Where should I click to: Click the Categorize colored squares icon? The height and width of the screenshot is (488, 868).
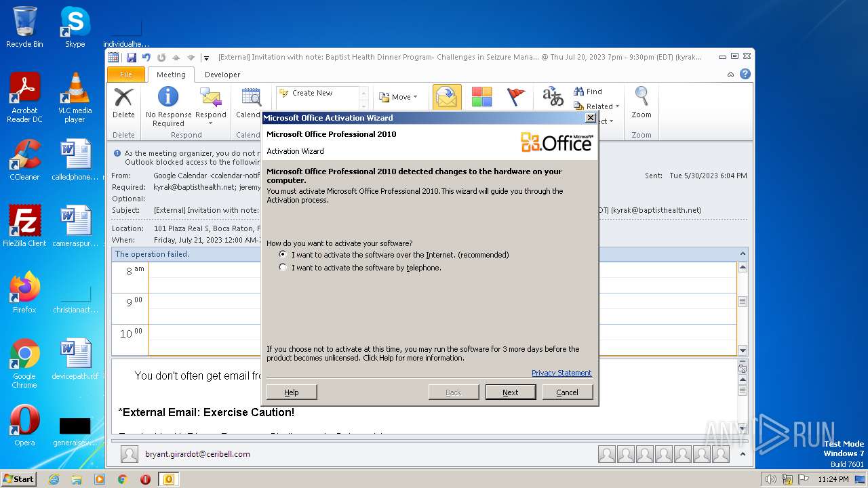click(481, 97)
